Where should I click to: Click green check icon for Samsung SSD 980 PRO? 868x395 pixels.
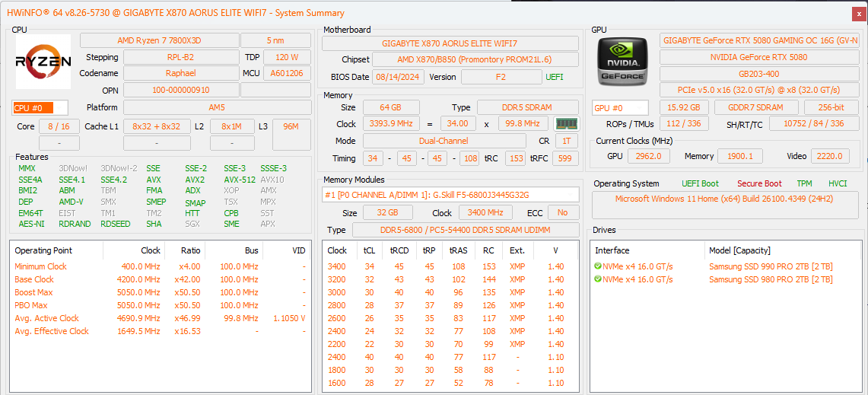598,279
